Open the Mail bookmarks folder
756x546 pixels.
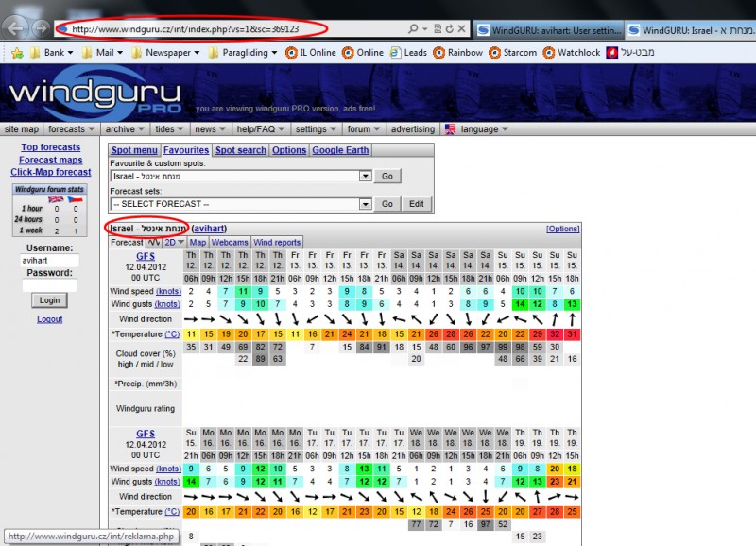tap(102, 53)
